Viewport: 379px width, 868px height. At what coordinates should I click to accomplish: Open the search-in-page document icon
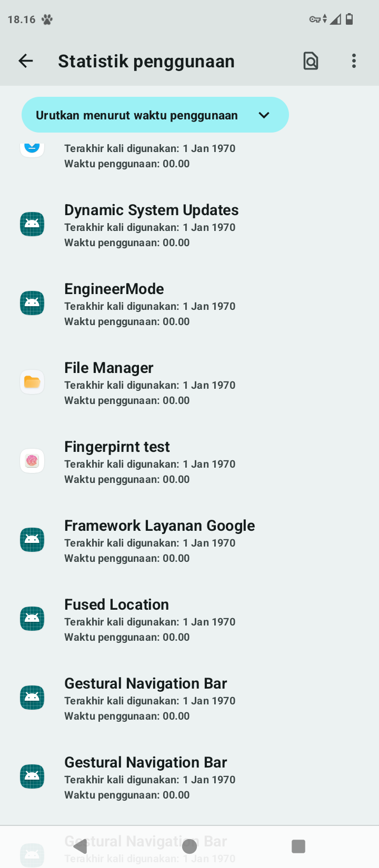pos(311,61)
